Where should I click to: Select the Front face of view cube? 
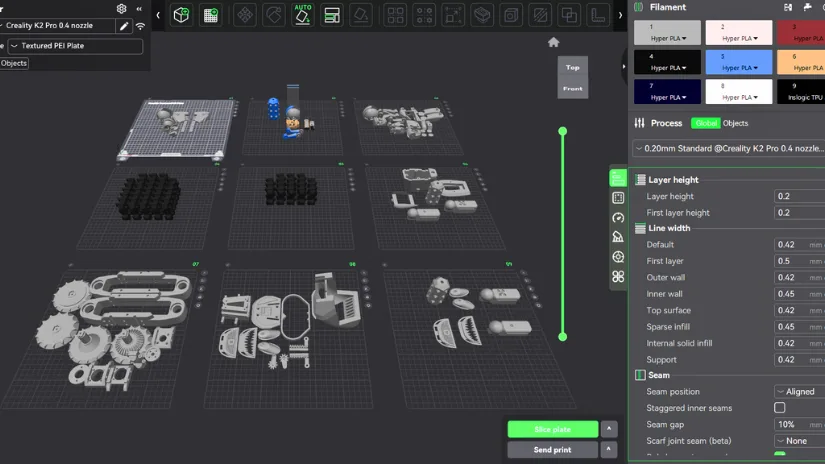(572, 88)
